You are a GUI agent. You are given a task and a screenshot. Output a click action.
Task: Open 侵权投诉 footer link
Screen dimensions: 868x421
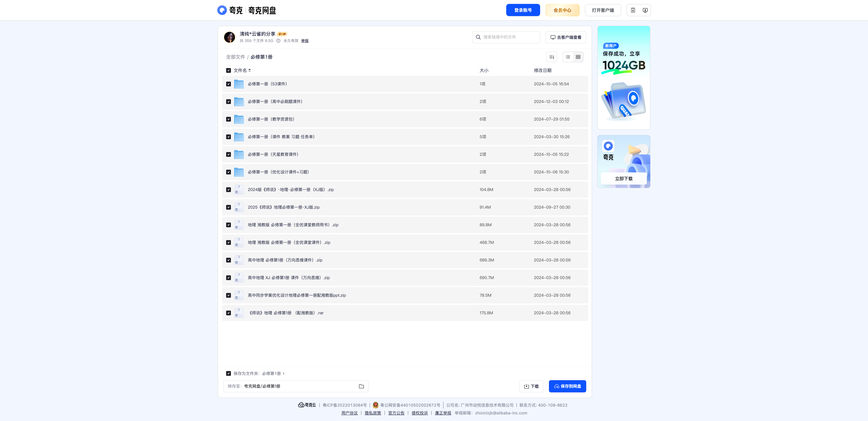click(x=420, y=413)
